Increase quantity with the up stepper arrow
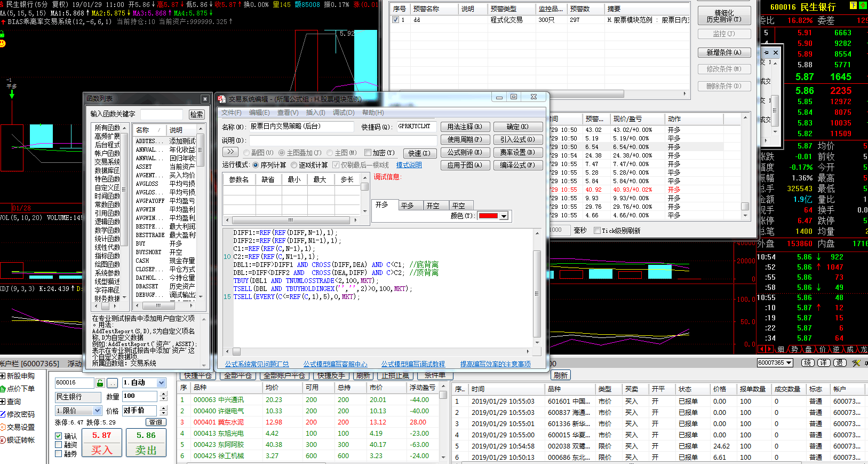The height and width of the screenshot is (464, 868). pyautogui.click(x=163, y=394)
